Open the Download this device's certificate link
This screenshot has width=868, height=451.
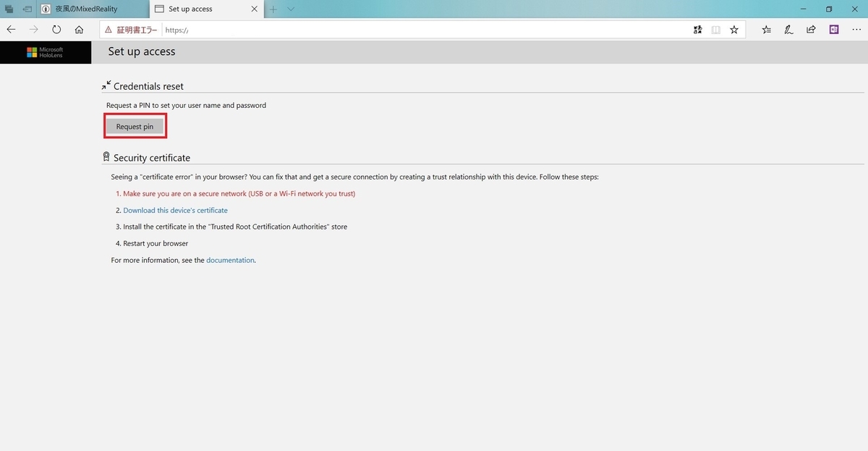(175, 211)
